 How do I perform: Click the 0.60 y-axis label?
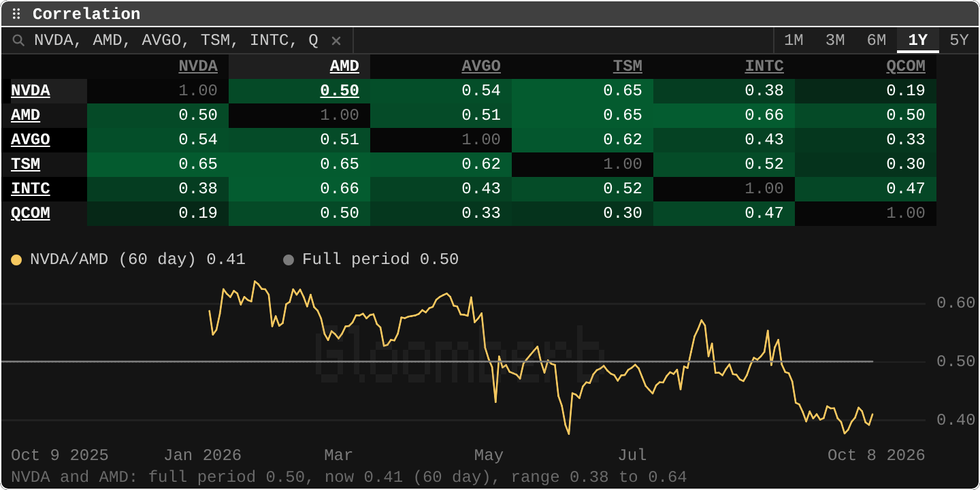point(956,303)
